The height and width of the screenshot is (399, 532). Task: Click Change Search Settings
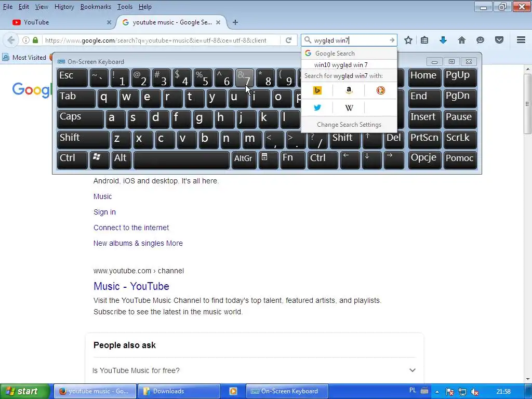coord(349,125)
